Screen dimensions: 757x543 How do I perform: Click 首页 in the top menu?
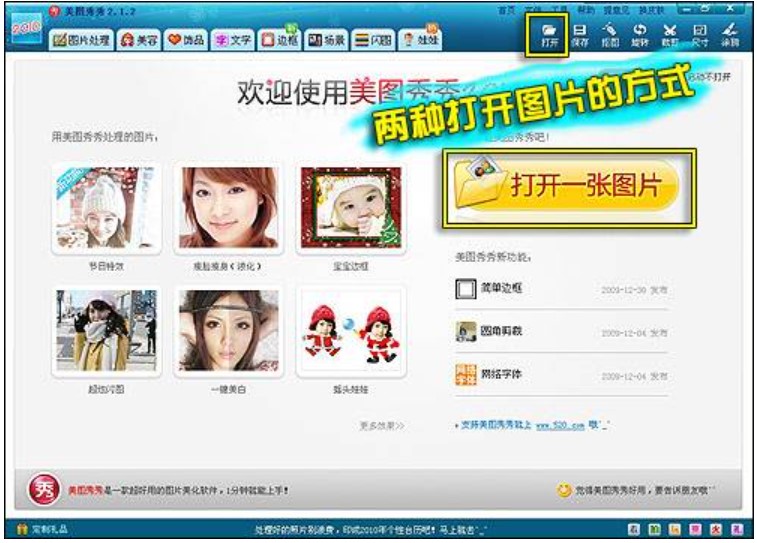[506, 10]
